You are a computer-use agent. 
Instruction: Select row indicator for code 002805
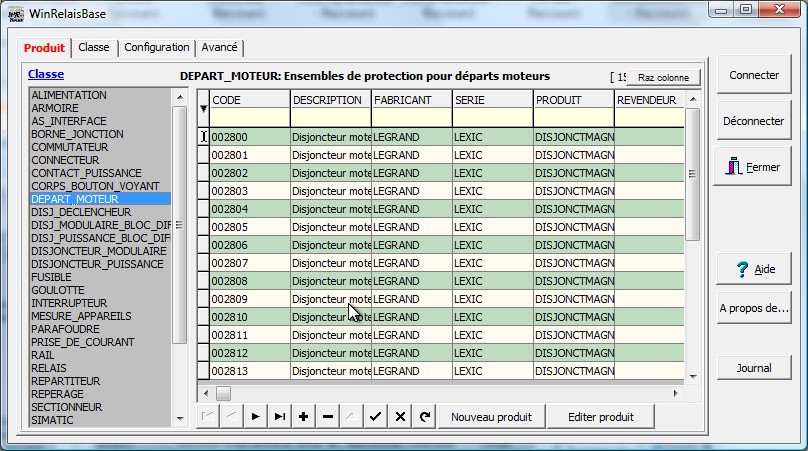click(203, 227)
